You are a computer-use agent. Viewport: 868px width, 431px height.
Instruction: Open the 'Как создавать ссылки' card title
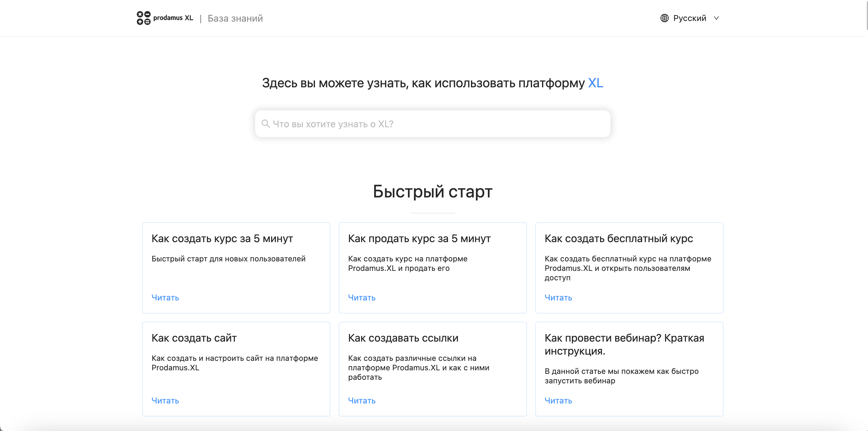403,338
